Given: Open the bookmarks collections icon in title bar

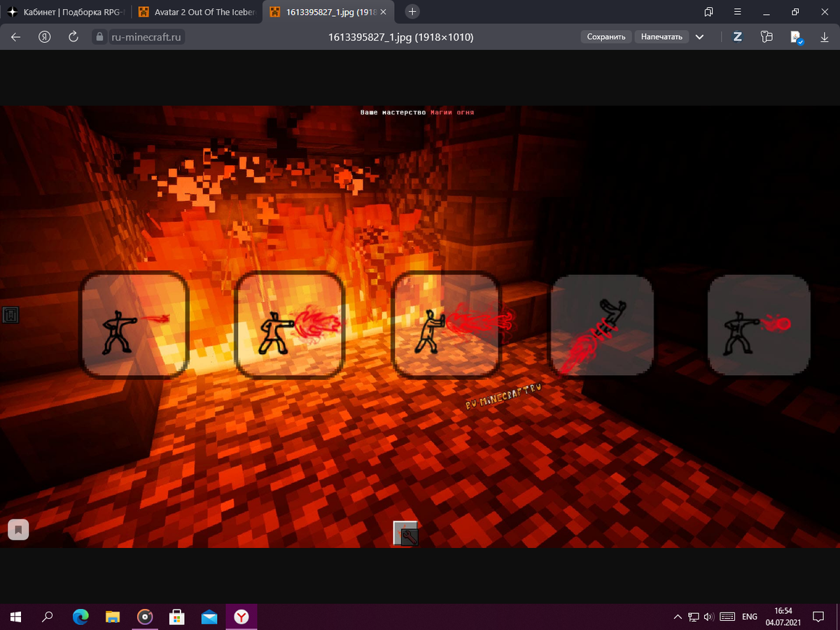Looking at the screenshot, I should [x=708, y=12].
